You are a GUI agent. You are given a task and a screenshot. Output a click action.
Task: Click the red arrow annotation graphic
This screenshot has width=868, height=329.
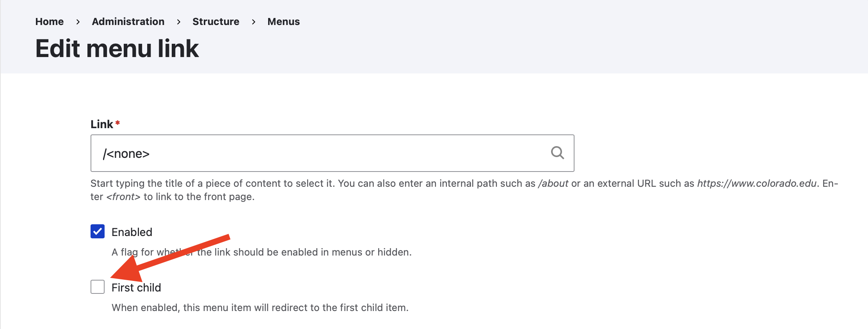[170, 258]
